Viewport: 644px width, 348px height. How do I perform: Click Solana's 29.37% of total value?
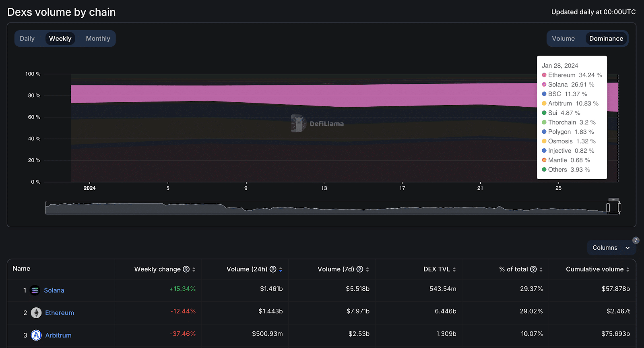pos(531,289)
